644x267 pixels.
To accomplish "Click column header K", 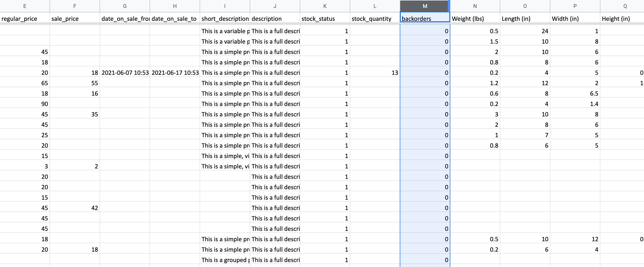I will (325, 6).
